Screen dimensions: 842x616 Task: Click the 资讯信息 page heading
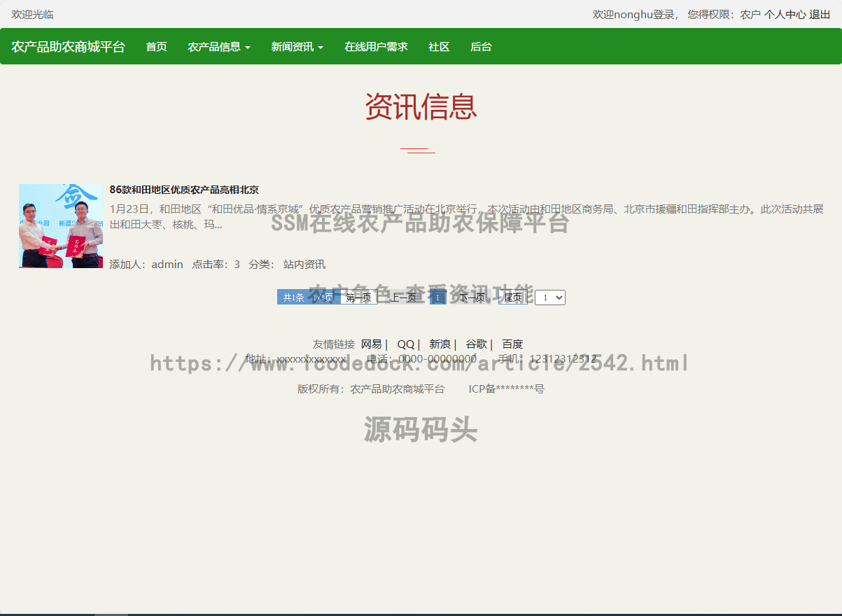click(421, 107)
